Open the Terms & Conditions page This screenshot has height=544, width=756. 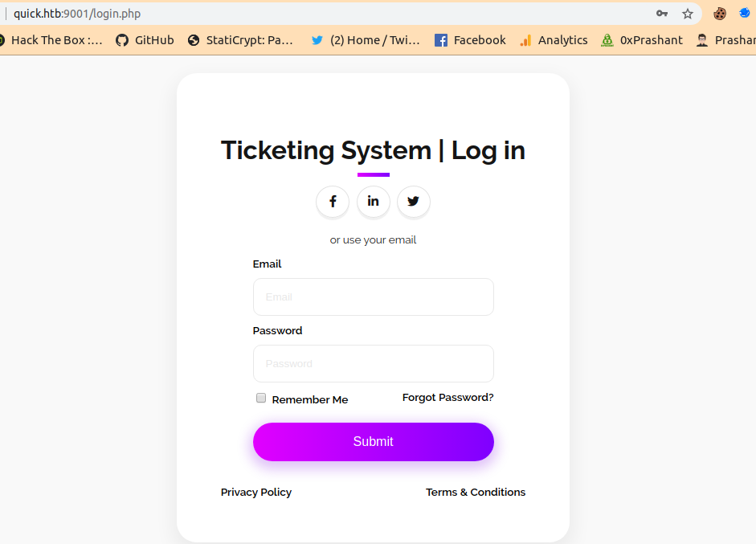pyautogui.click(x=475, y=492)
